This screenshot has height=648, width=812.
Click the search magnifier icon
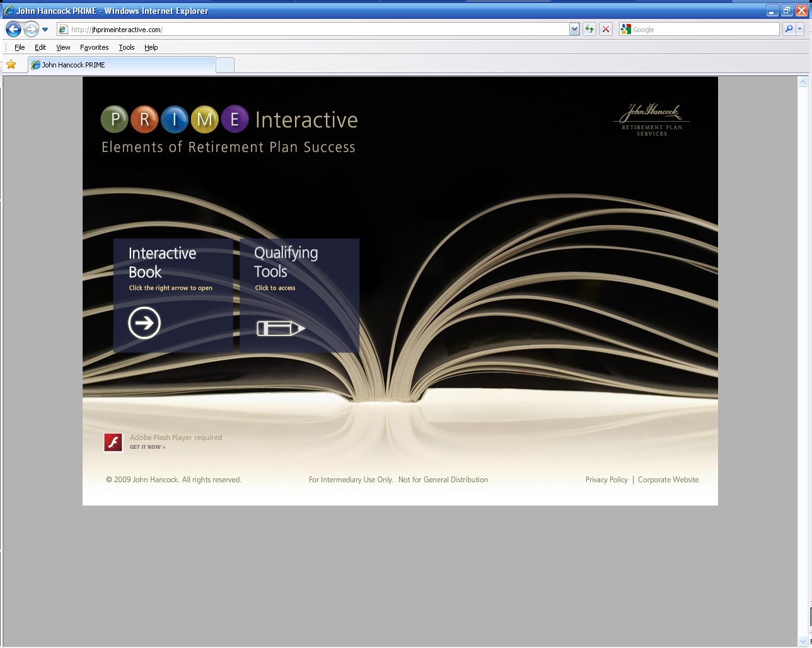click(x=788, y=29)
